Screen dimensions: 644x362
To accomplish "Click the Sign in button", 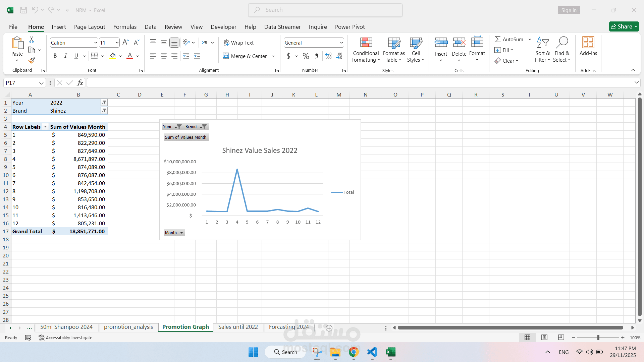I will tap(569, 10).
